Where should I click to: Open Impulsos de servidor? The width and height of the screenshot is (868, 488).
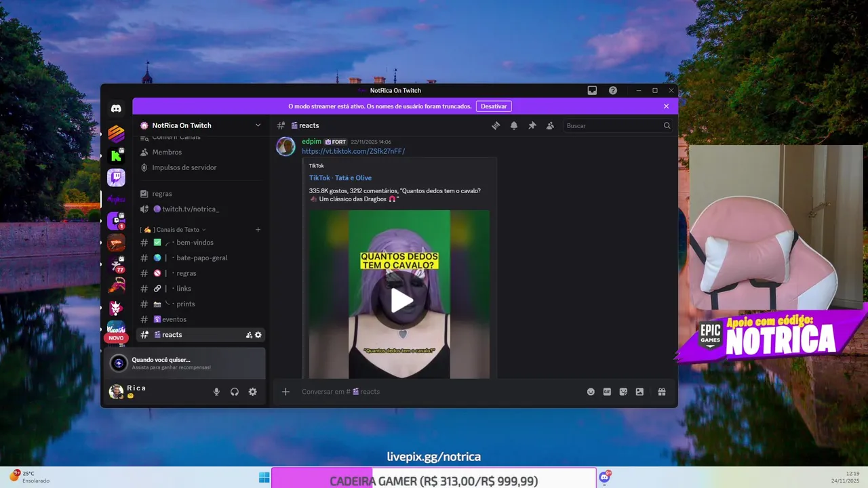tap(200, 167)
